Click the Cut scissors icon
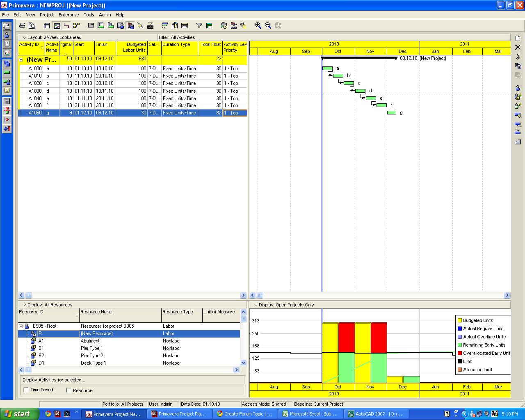Image resolution: width=525 pixels, height=420 pixels. coord(518,57)
